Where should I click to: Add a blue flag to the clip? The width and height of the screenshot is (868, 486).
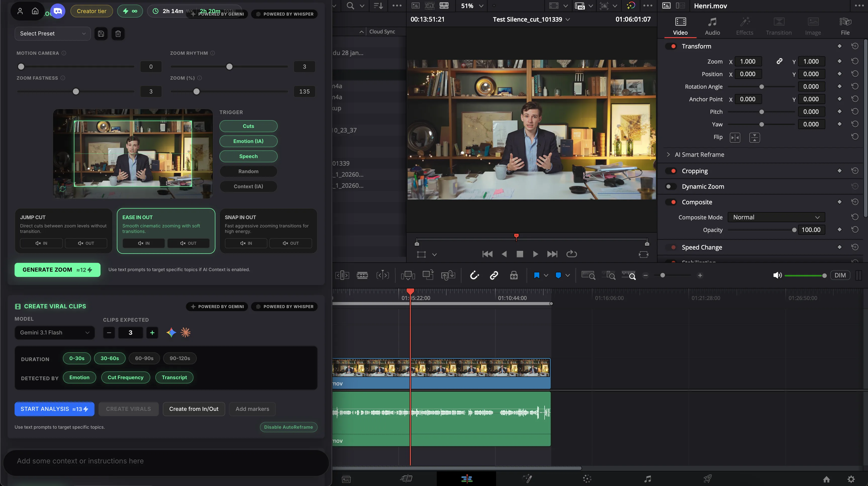coord(537,275)
